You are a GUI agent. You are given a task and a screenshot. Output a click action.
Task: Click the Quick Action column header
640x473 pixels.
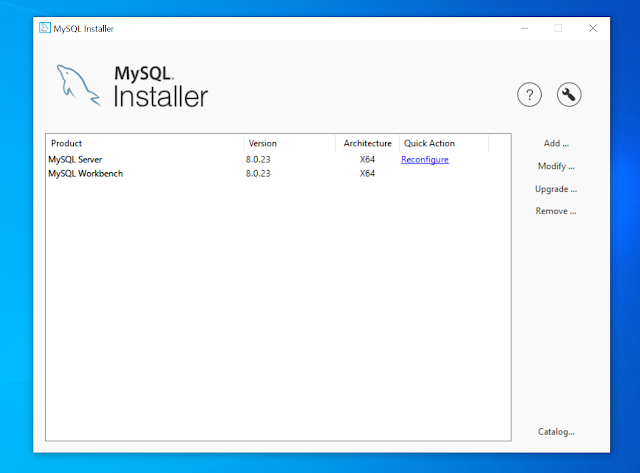click(444, 143)
